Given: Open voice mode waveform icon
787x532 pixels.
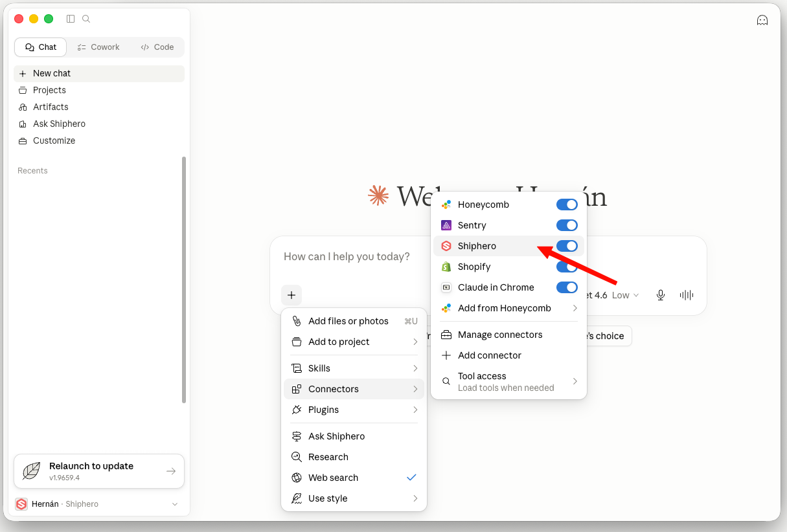Looking at the screenshot, I should pyautogui.click(x=687, y=295).
